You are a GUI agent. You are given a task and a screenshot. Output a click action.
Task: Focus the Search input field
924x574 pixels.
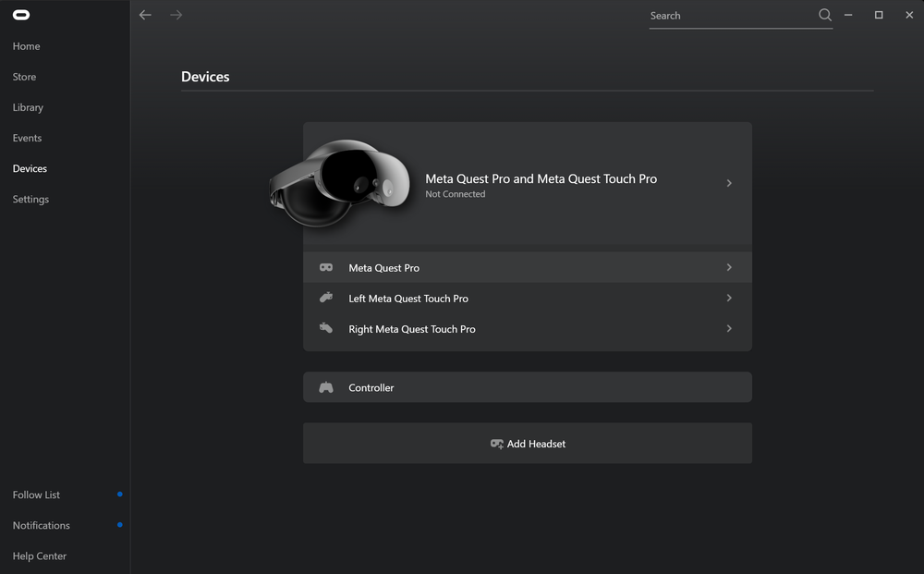pos(730,16)
